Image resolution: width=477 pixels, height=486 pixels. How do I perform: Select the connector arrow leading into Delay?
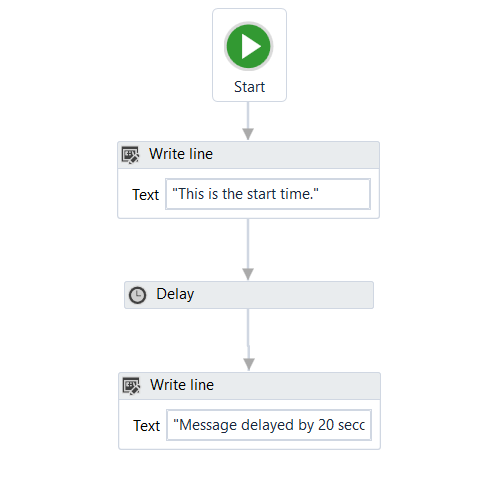pyautogui.click(x=248, y=250)
